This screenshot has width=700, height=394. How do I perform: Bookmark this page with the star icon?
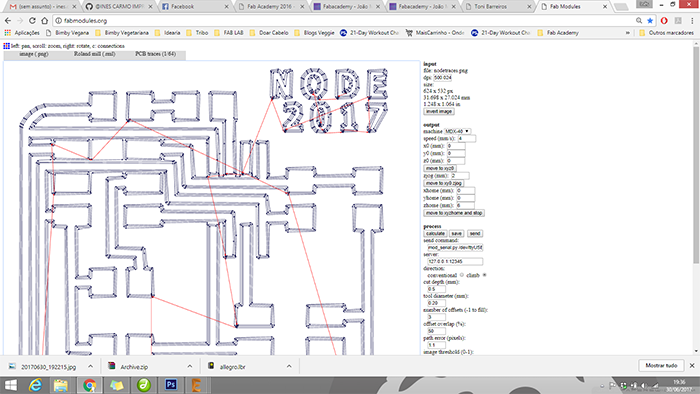point(650,21)
